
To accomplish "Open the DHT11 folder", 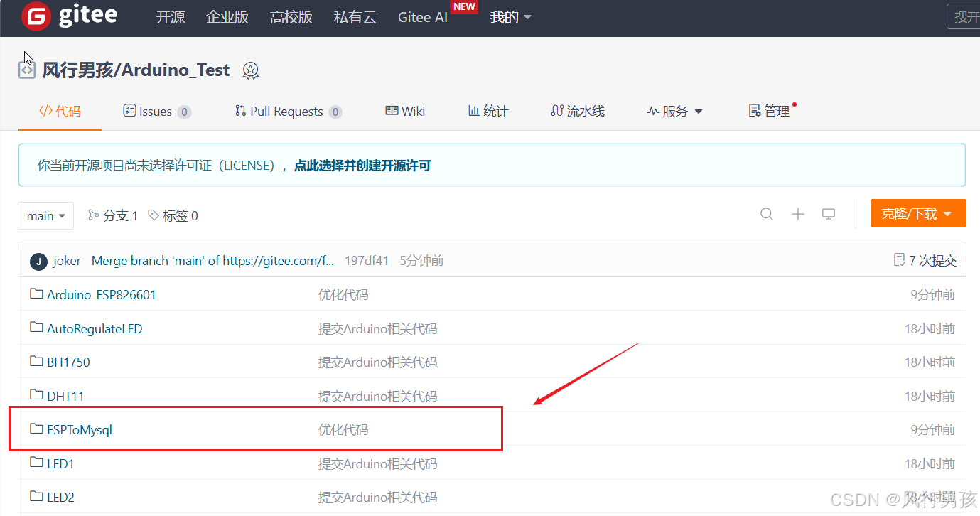I will point(65,396).
